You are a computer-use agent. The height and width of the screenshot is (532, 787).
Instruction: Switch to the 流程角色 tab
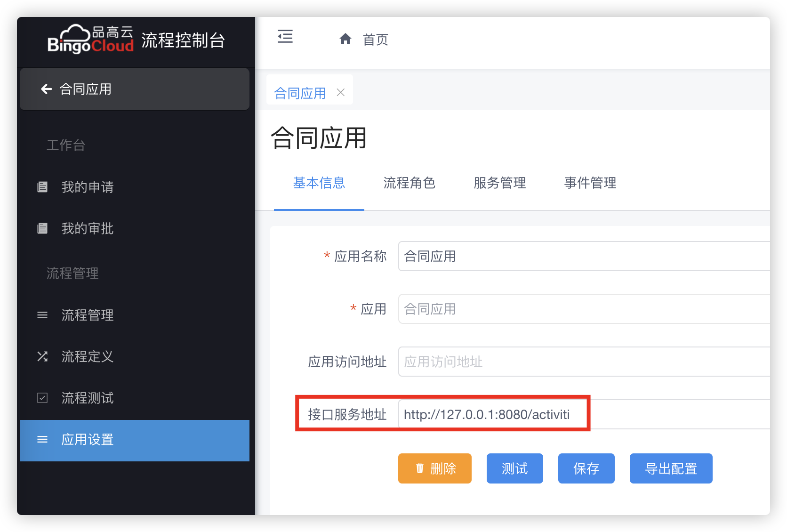click(409, 183)
